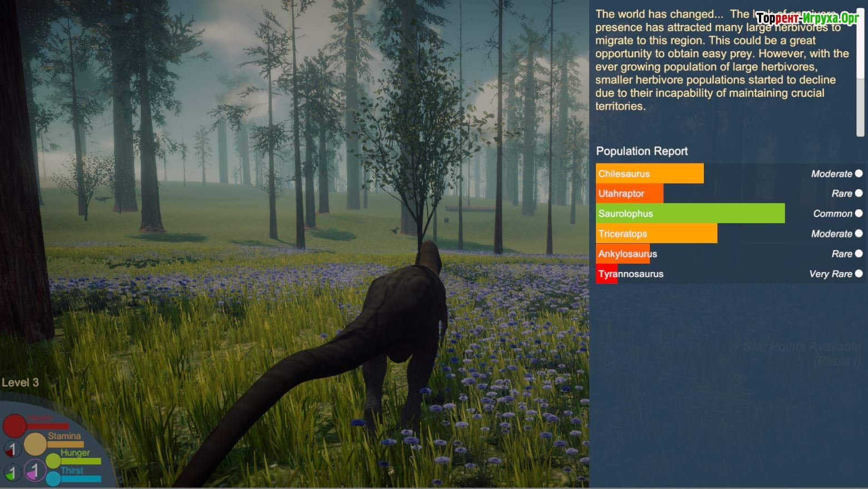Click the tan Stamina circle icon
868x489 pixels.
35,444
